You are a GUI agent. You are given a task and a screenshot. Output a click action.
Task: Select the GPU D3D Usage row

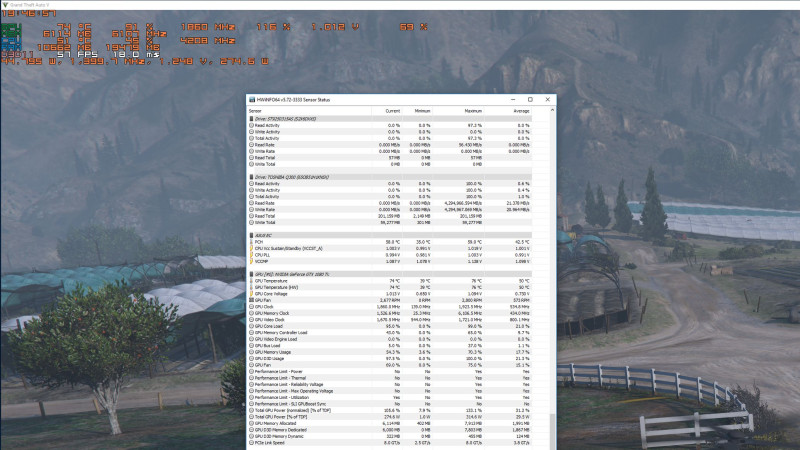pyautogui.click(x=389, y=359)
